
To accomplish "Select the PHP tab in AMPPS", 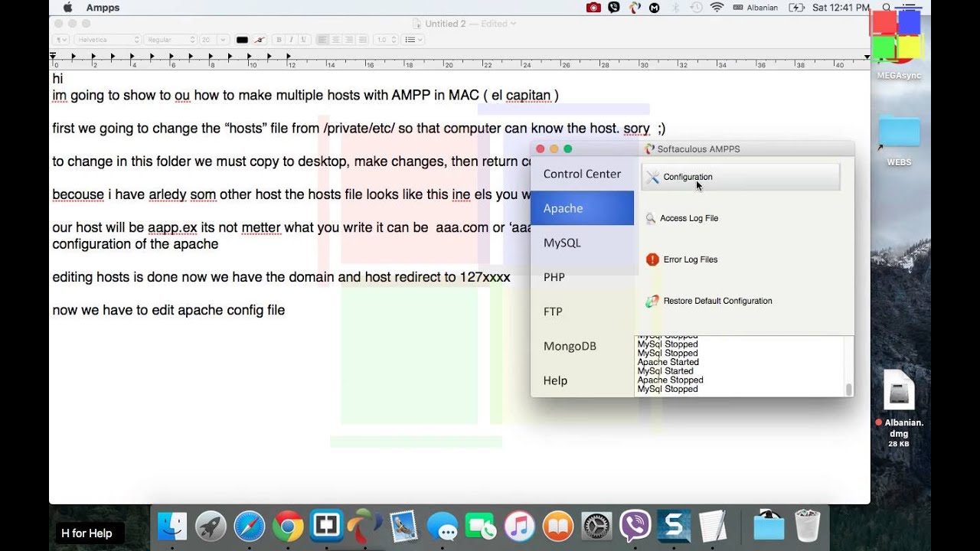I will 582,277.
